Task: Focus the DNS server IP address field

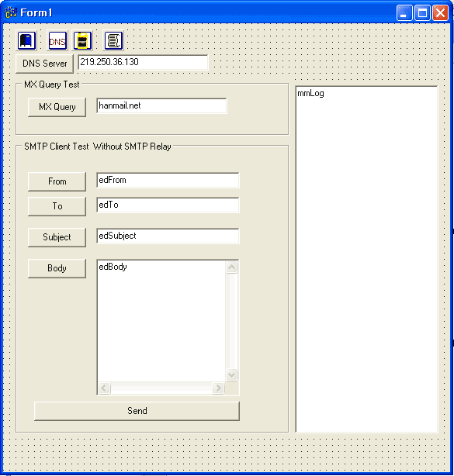Action: pos(143,62)
